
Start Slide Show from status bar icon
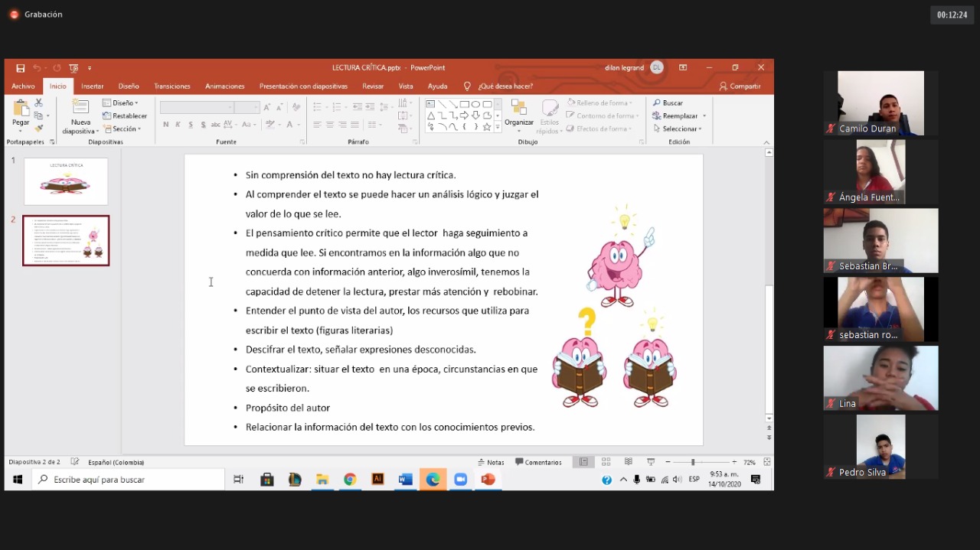pos(651,462)
